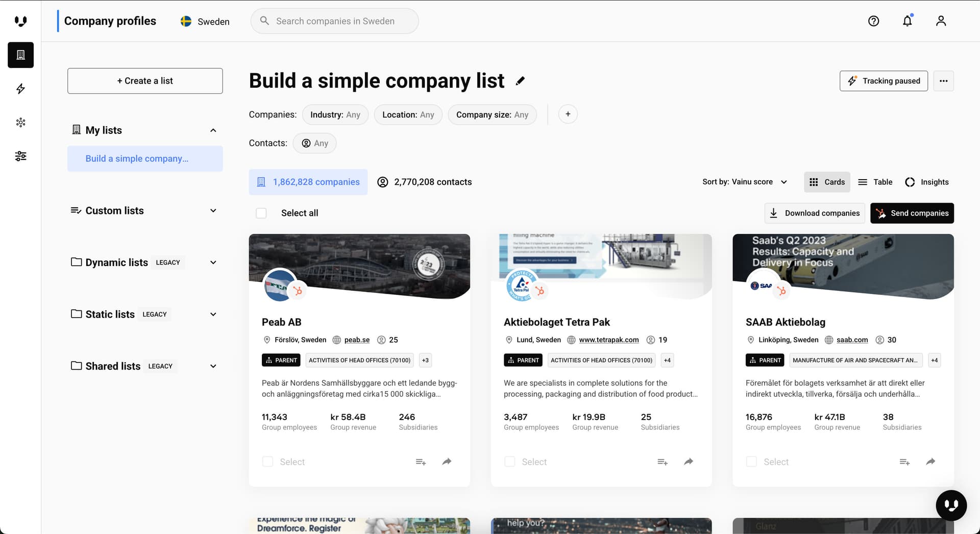Screen dimensions: 980x534
Task: Open the Peab AB company name
Action: (282, 322)
